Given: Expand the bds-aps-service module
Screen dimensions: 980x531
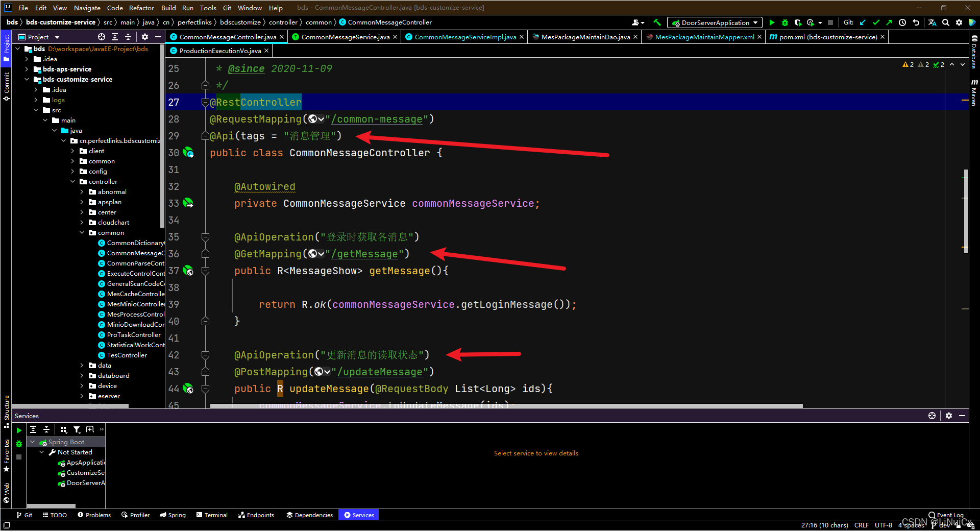Looking at the screenshot, I should [x=27, y=69].
